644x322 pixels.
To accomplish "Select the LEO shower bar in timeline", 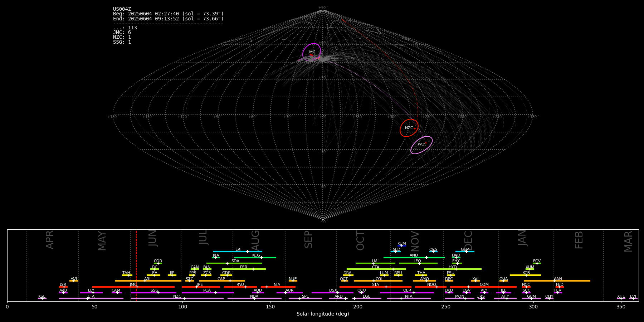I will coord(418,263).
